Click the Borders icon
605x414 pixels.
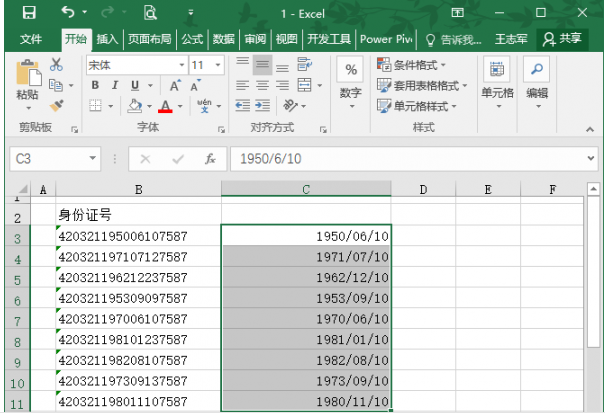(x=95, y=105)
